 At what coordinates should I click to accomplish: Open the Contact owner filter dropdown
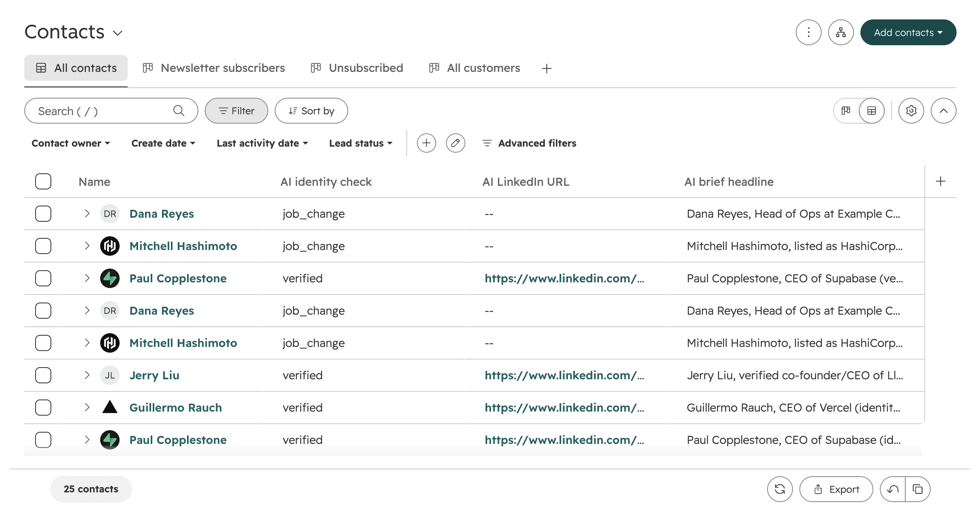(x=71, y=143)
